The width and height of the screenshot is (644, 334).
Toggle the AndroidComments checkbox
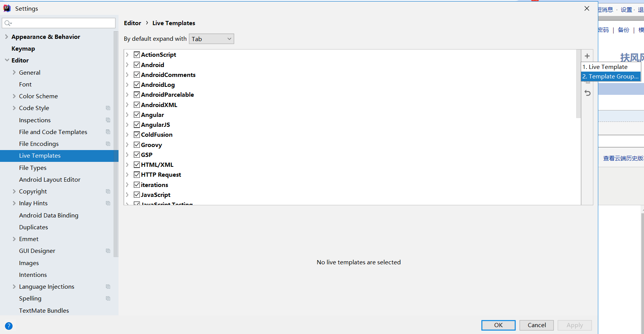(137, 75)
